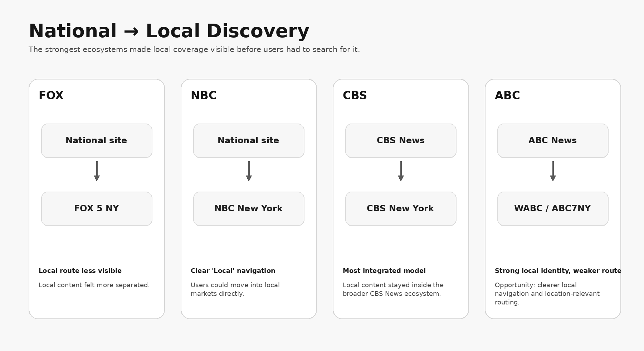This screenshot has height=351, width=644.
Task: Select the 'CBS News' box
Action: click(401, 141)
